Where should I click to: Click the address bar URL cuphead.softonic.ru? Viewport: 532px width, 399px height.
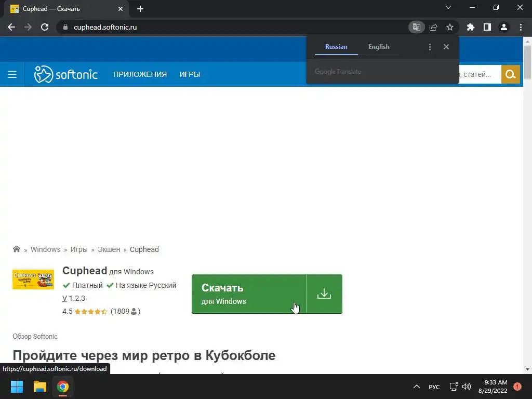point(105,27)
